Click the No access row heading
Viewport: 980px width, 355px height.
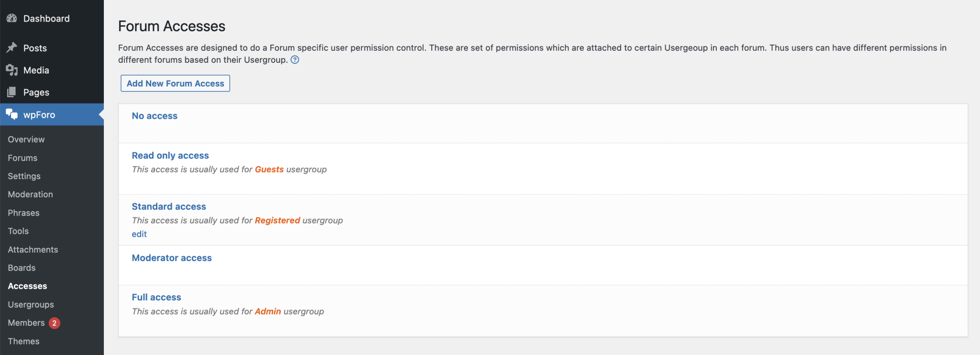(154, 115)
